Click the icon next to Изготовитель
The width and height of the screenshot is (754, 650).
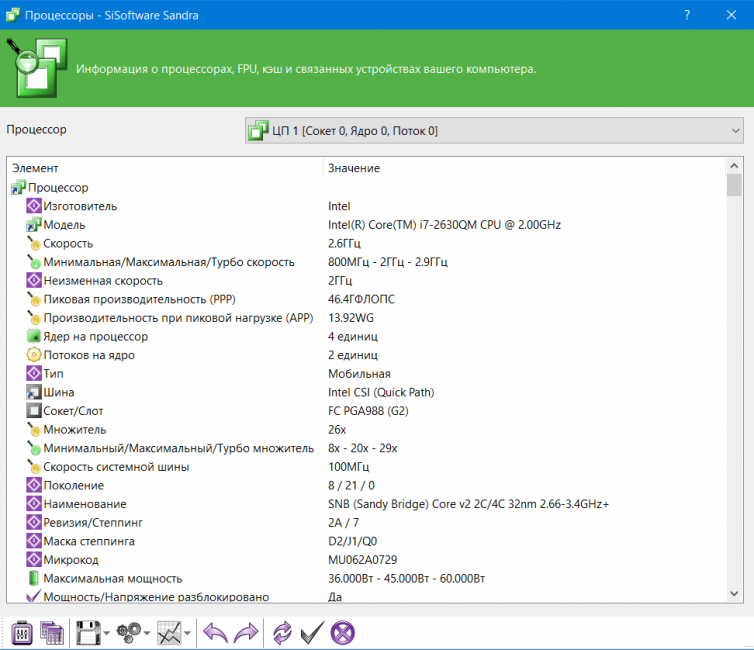34,206
